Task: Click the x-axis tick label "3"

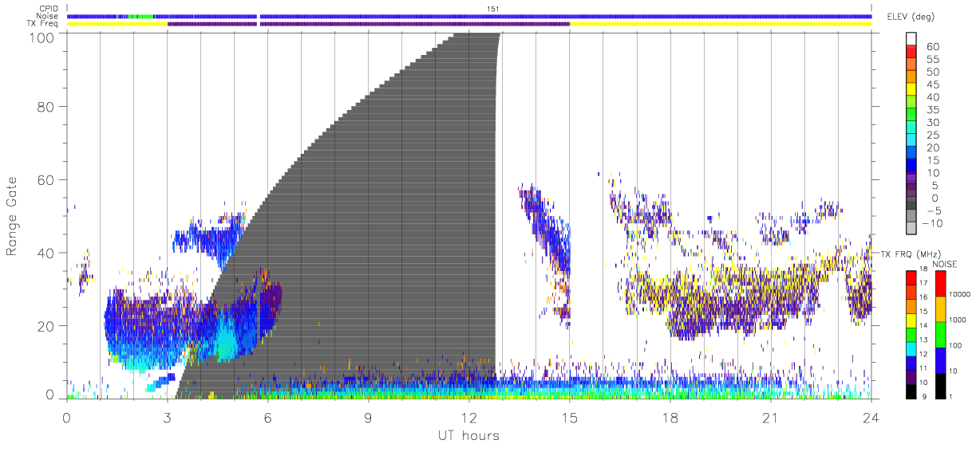Action: [167, 417]
